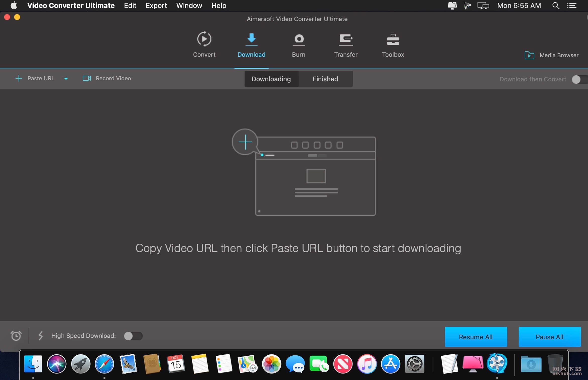Close the window with red button

click(7, 17)
